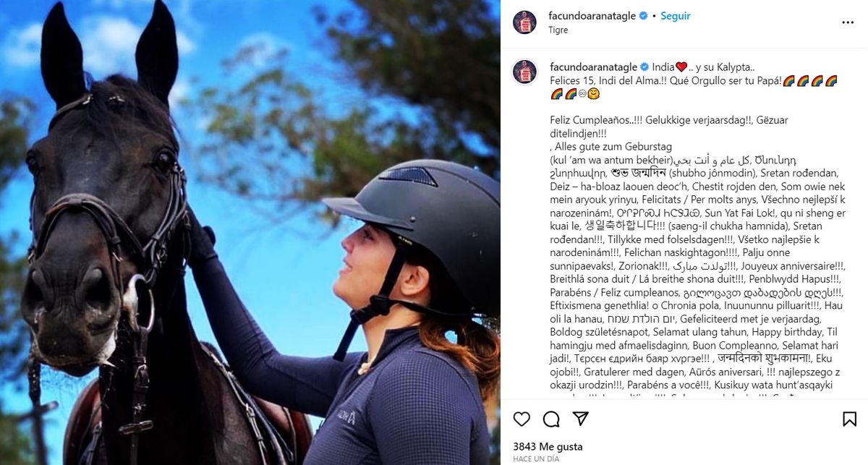View who liked: 3843 Me gusta
868x465 pixels.
pyautogui.click(x=548, y=447)
